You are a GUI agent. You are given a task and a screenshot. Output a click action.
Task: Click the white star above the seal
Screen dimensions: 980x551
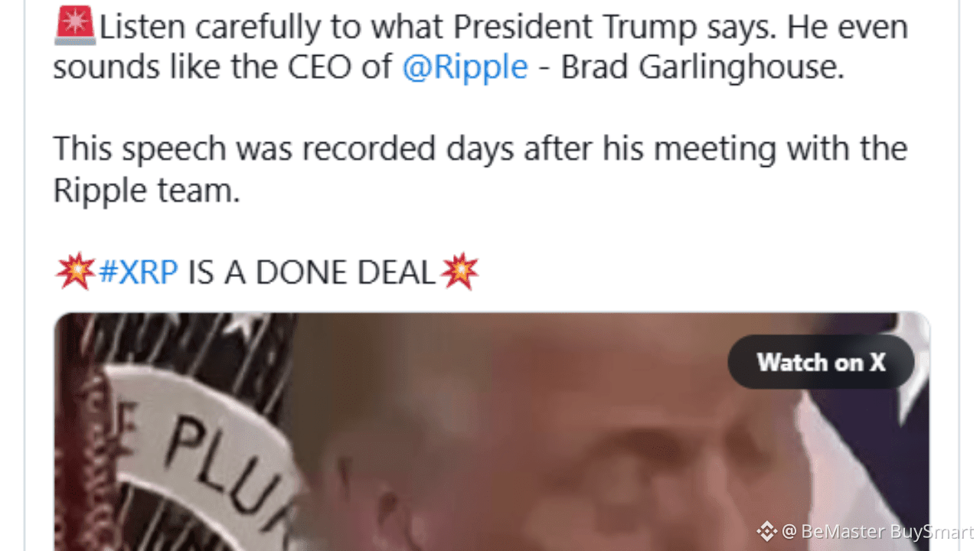243,324
